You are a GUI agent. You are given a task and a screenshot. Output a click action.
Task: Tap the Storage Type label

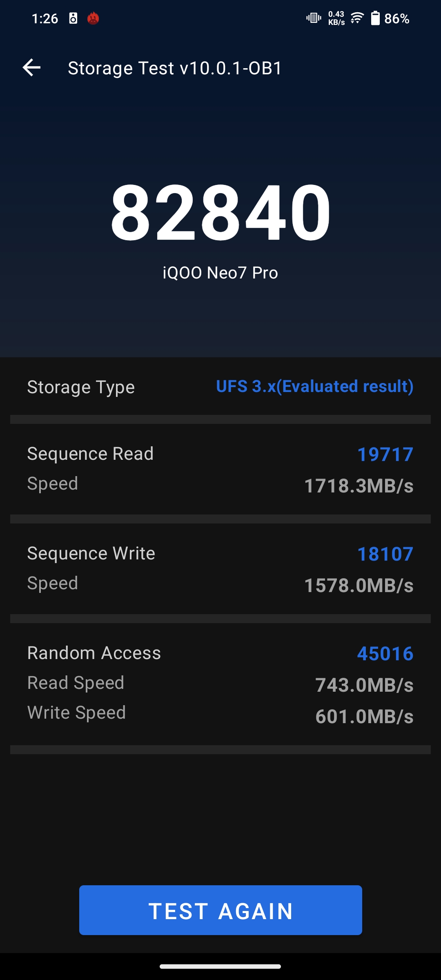coord(81,387)
